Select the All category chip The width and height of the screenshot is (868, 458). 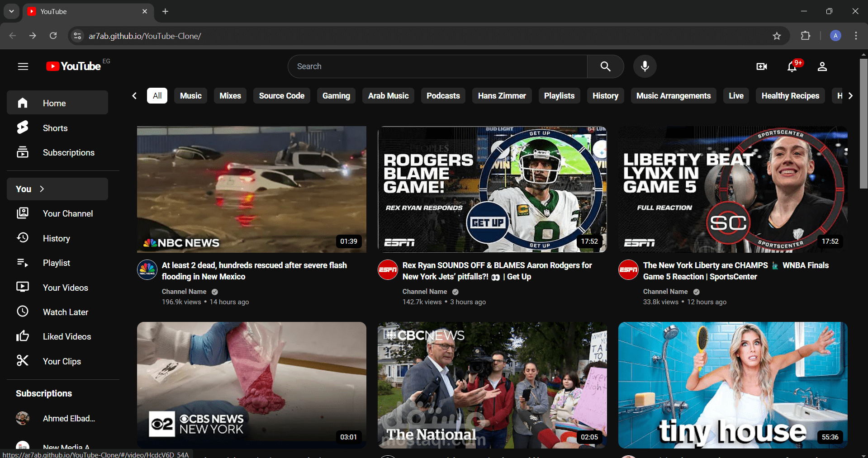click(x=157, y=95)
